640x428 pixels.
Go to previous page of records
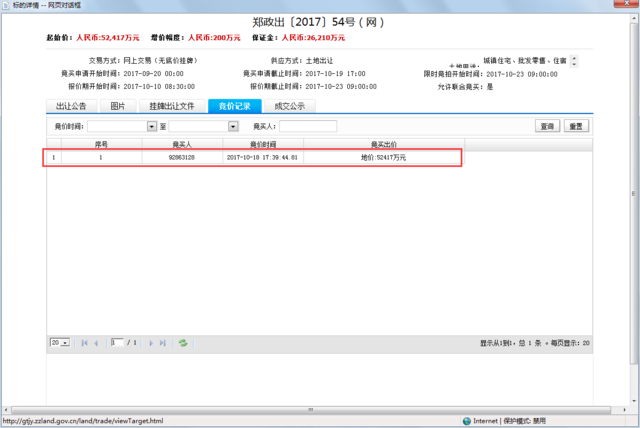click(96, 343)
